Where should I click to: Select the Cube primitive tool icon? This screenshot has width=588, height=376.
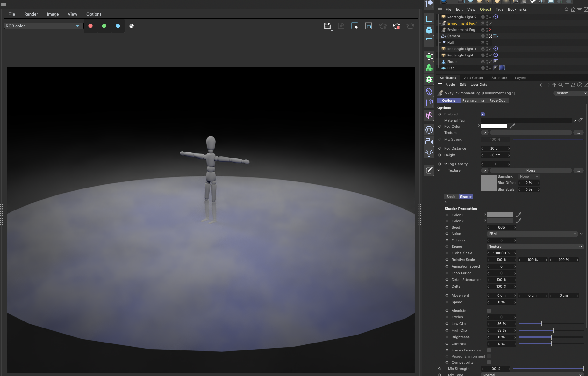(429, 30)
